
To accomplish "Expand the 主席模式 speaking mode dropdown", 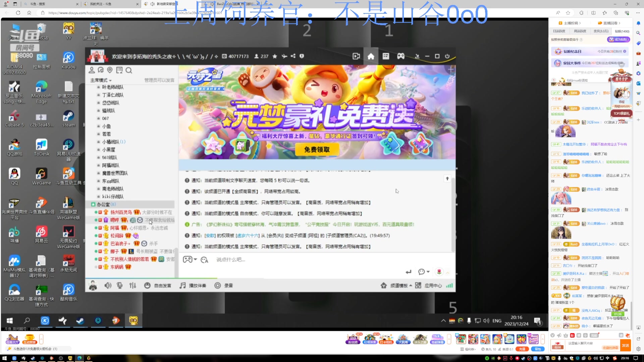I will (101, 80).
